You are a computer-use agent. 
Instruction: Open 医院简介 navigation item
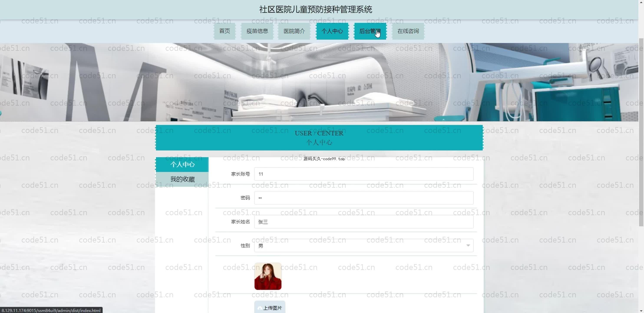coord(294,31)
